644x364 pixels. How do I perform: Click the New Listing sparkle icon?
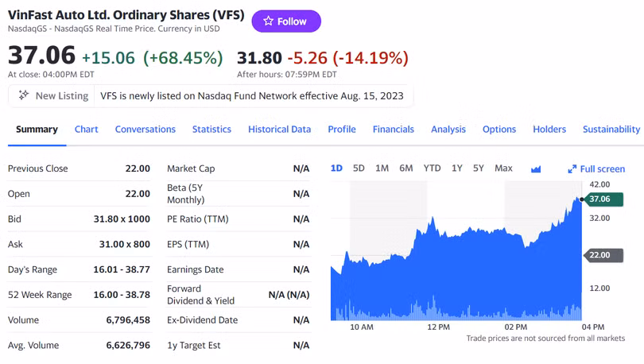click(x=24, y=95)
